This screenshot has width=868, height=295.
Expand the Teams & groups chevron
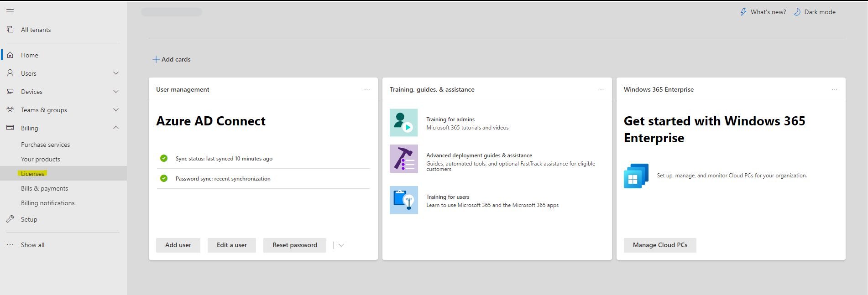[116, 109]
